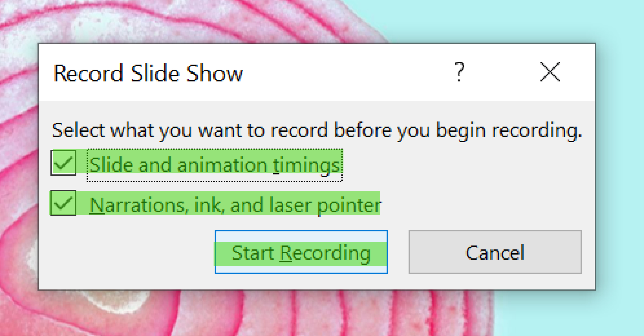Click the word "timings" in the first option
Image resolution: width=644 pixels, height=336 pixels.
click(306, 166)
